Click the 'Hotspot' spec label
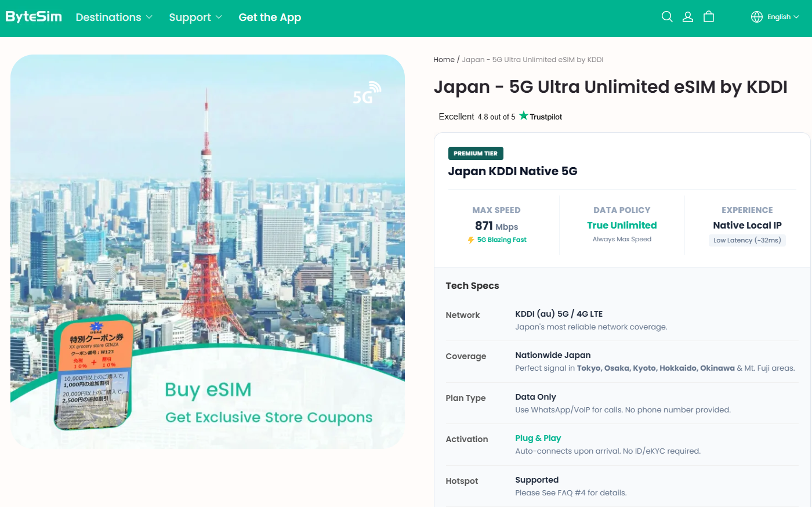The width and height of the screenshot is (812, 507). 462,481
